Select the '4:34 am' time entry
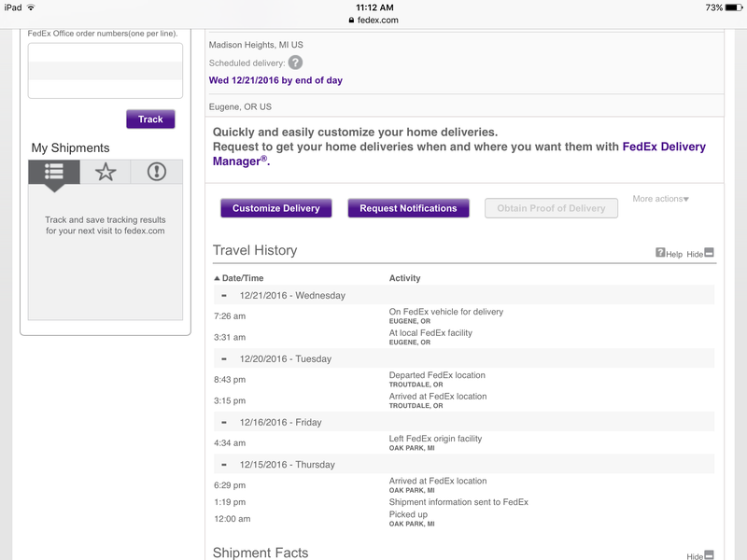 [x=230, y=442]
